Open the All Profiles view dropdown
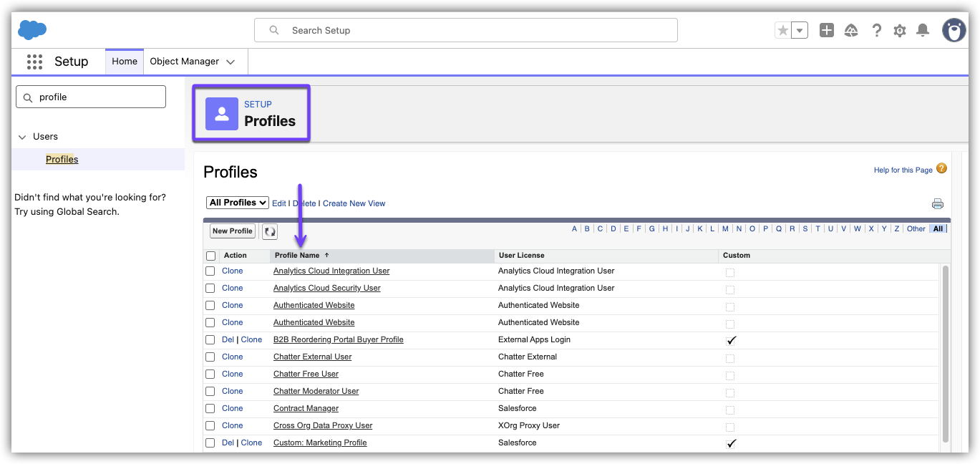Screen dimensions: 980x464 (x=237, y=203)
